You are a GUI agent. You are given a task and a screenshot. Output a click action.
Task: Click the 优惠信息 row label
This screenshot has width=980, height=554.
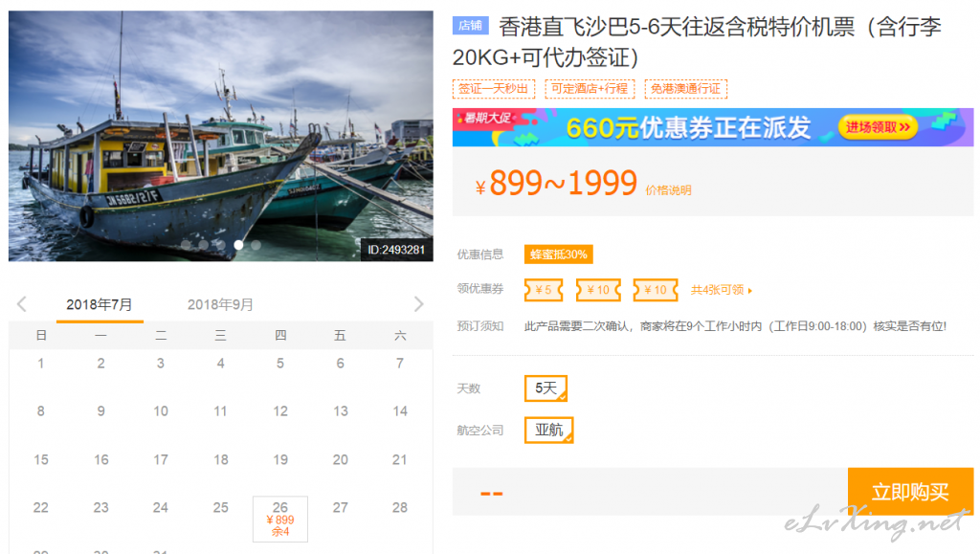[480, 255]
